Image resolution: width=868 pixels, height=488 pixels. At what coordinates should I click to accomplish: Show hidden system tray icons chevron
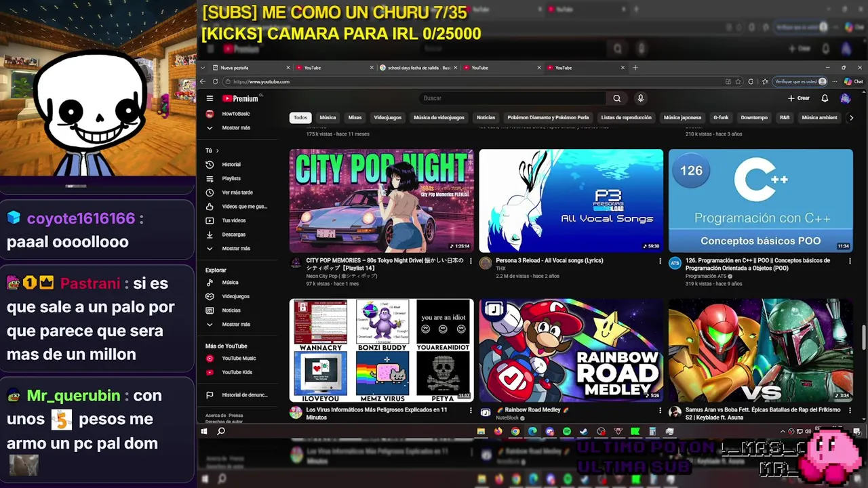click(x=783, y=431)
